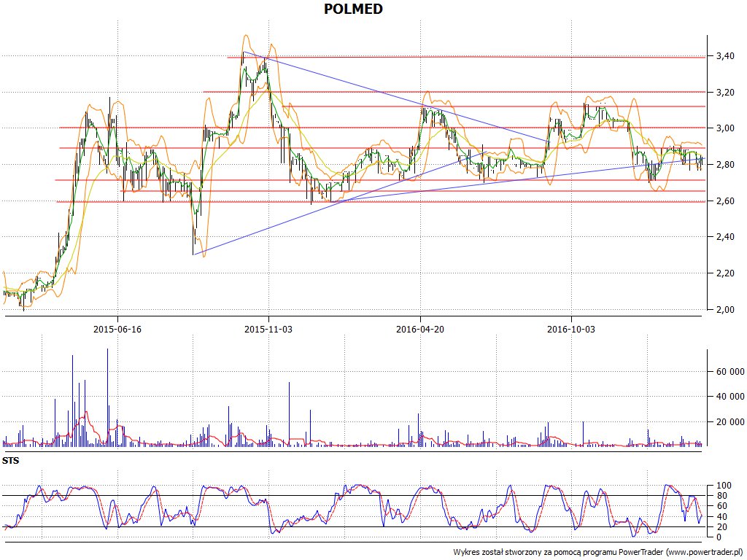This screenshot has height=560, width=747.
Task: Select the 2015-06-16 date label
Action: click(117, 329)
